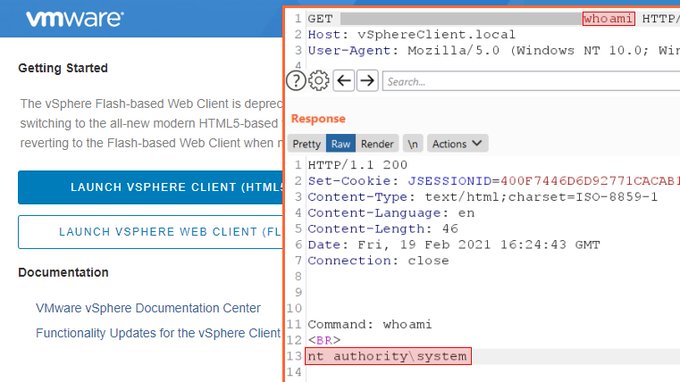This screenshot has height=382, width=680.
Task: Switch to the Pretty response view
Action: tap(307, 144)
